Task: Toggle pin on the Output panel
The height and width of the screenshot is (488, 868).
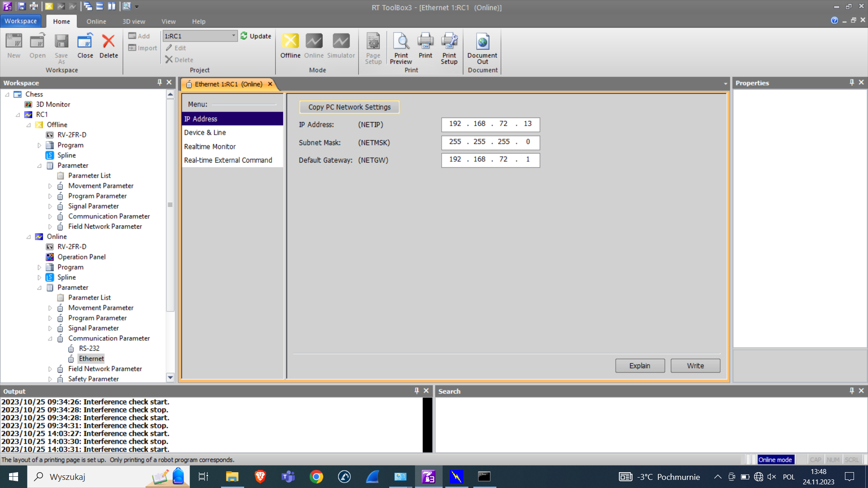Action: 416,391
